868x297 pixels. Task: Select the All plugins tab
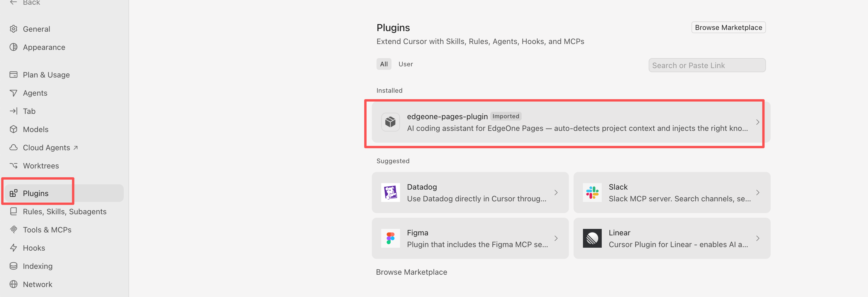tap(384, 64)
